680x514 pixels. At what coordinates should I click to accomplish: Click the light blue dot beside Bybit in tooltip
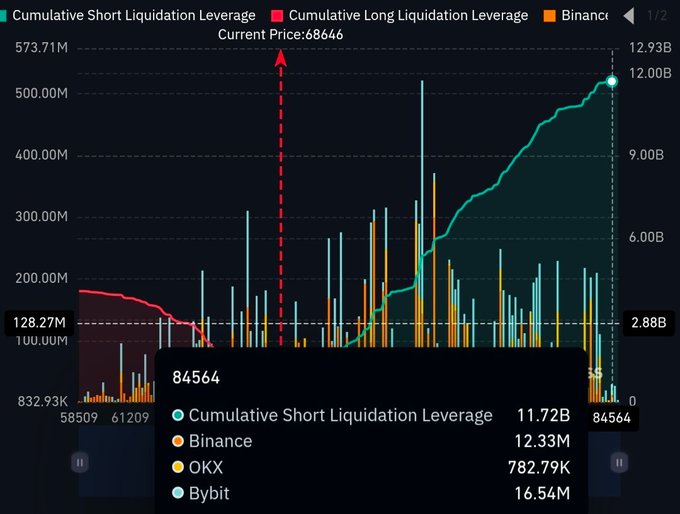[x=178, y=493]
